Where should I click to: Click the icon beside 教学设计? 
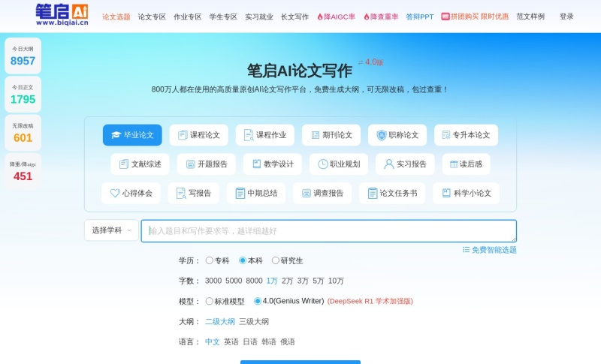pyautogui.click(x=257, y=164)
